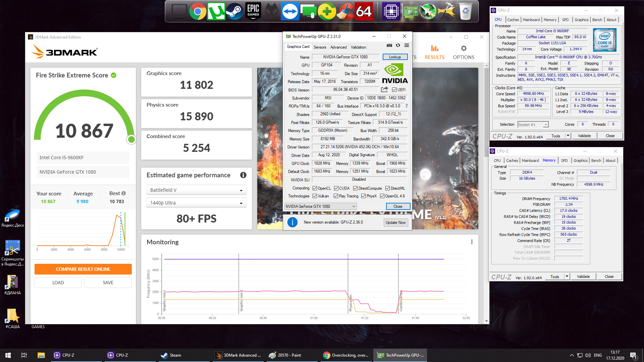This screenshot has height=362, width=644.
Task: Click the score gauge green indicator dot
Action: (x=131, y=139)
